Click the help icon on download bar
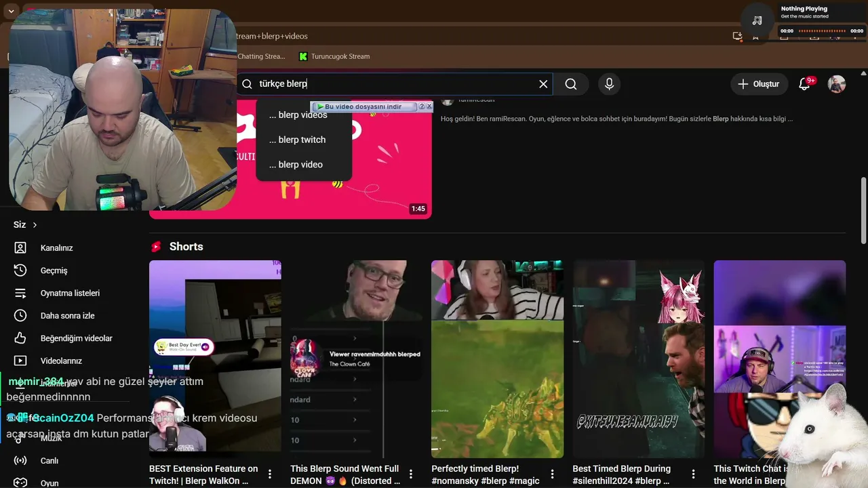Screen dimensions: 868x488 [x=422, y=106]
